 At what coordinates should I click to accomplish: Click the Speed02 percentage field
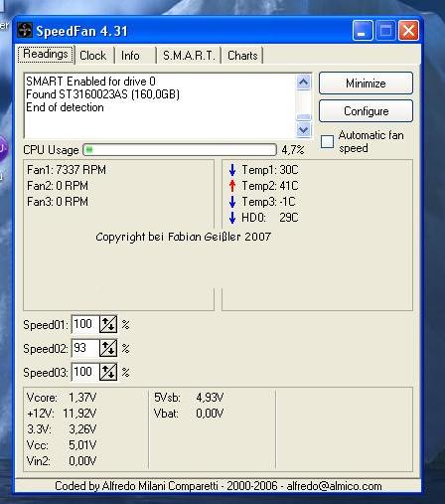click(85, 348)
